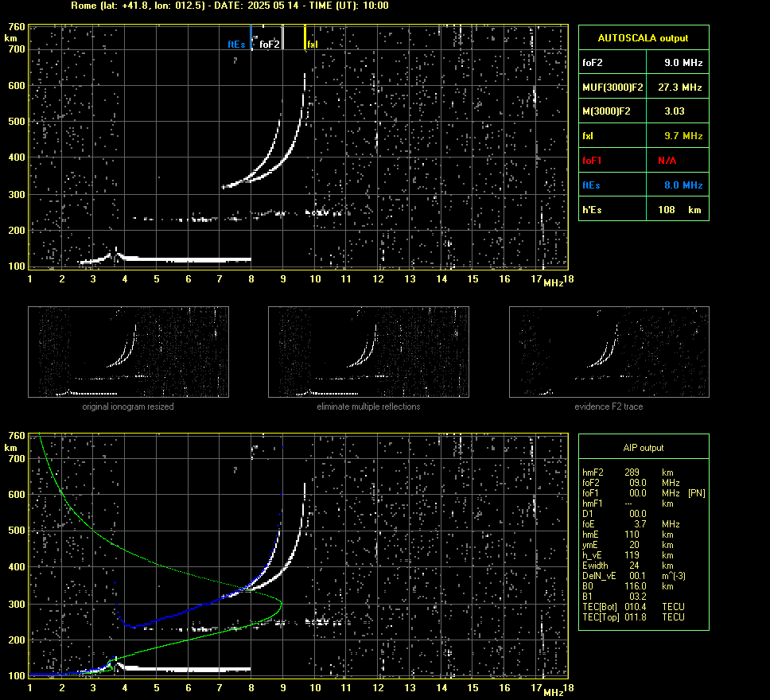Open the original ionogram resized thumbnail
770x700 pixels.
128,352
